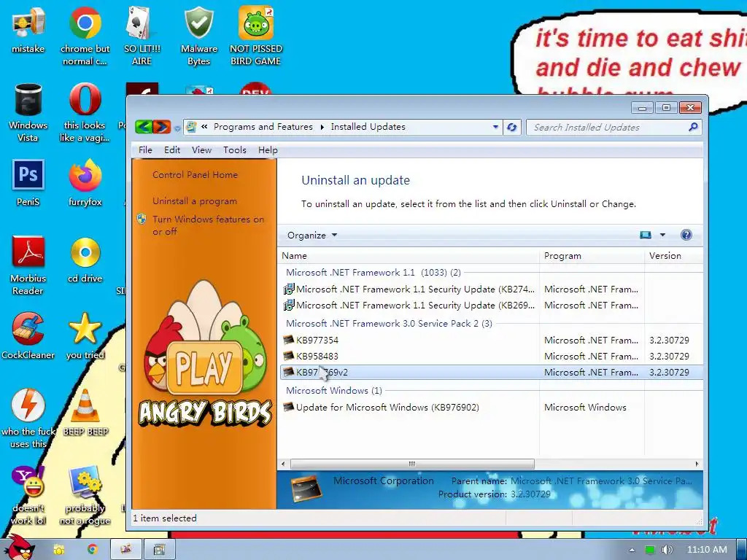Open the Help menu
The height and width of the screenshot is (560, 747).
click(268, 150)
